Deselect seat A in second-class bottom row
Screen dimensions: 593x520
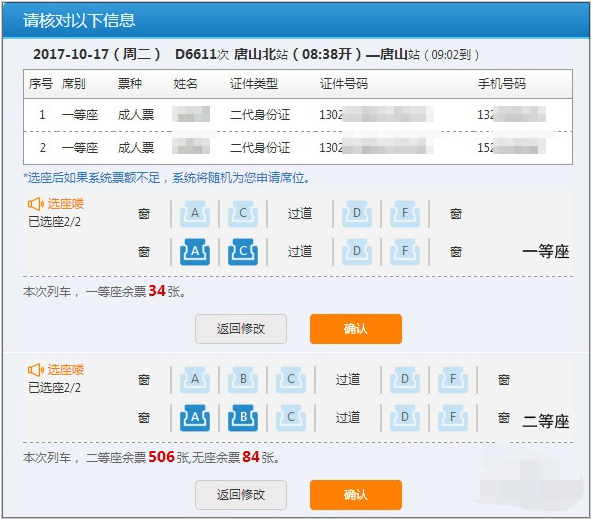pos(195,418)
